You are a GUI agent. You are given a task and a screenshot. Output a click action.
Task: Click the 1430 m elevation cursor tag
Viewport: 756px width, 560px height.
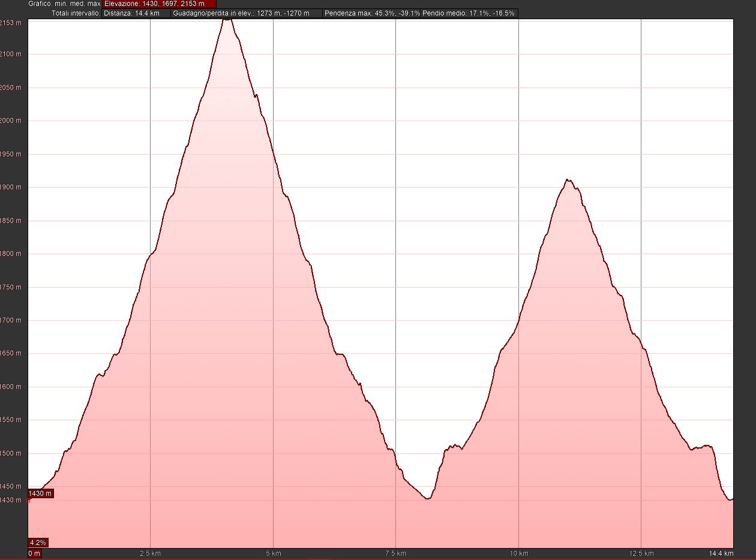point(41,493)
